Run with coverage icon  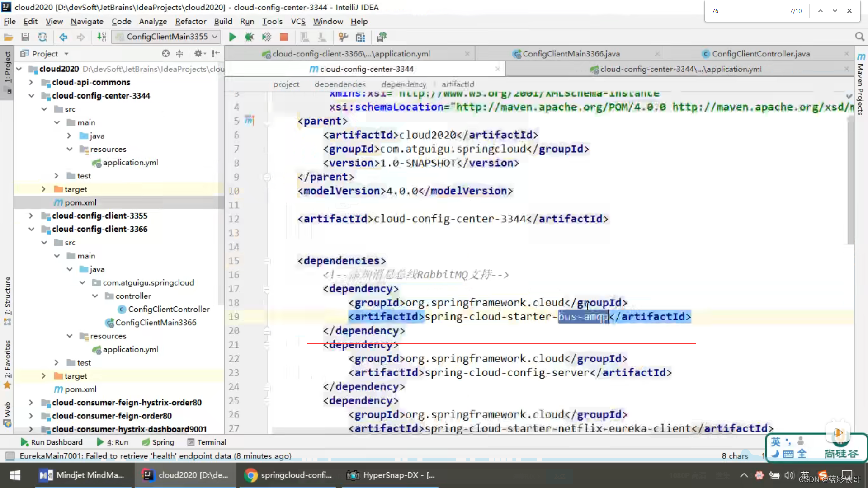tap(267, 37)
